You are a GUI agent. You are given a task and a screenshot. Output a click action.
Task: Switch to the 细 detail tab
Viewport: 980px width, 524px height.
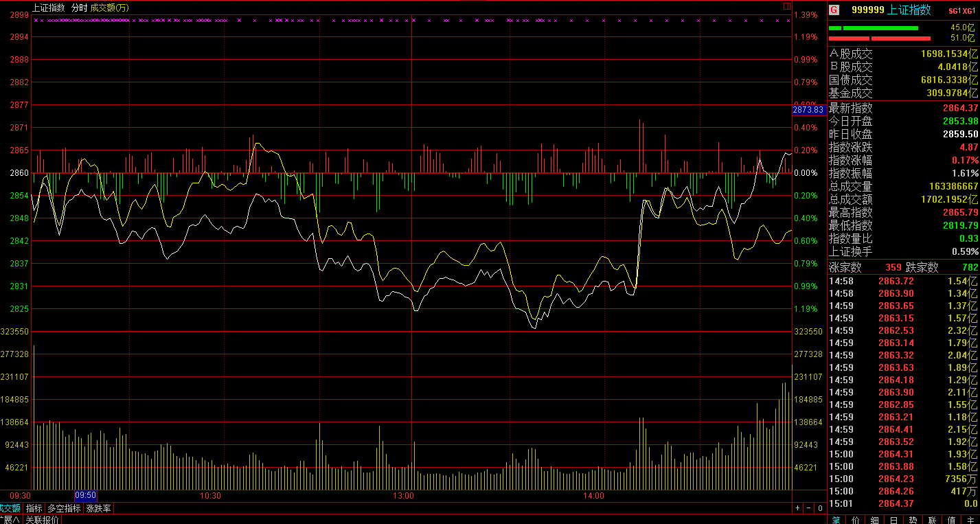pos(874,519)
